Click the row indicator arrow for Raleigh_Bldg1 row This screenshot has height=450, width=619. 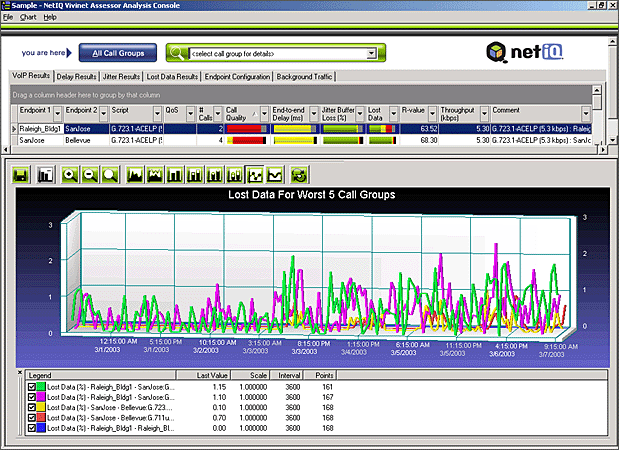coord(14,129)
